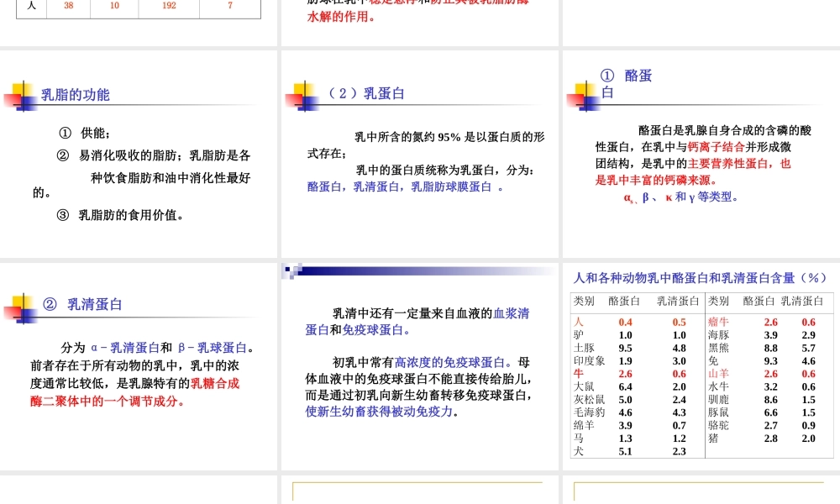Click the black square marker before the gradient bar
This screenshot has width=840, height=504.
pyautogui.click(x=286, y=270)
